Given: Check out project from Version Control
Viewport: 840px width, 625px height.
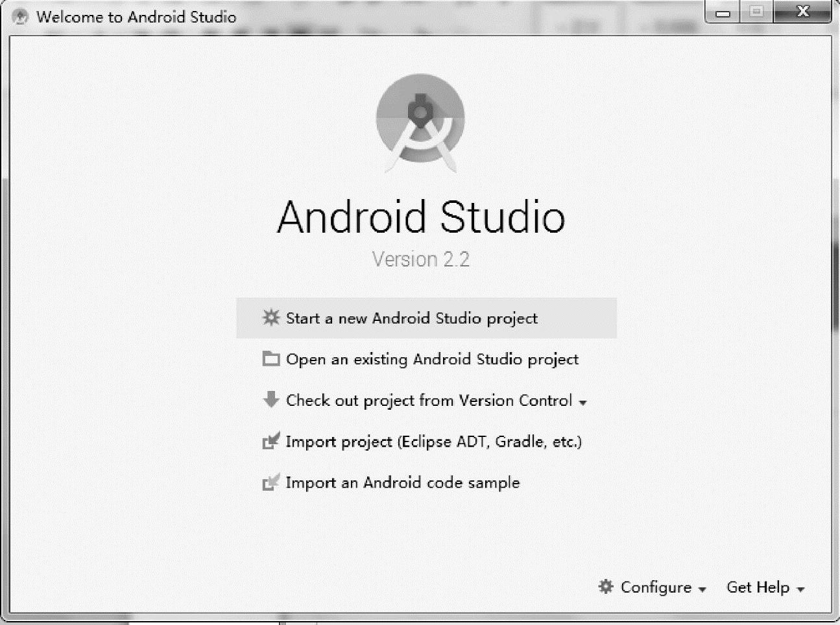Looking at the screenshot, I should [426, 400].
